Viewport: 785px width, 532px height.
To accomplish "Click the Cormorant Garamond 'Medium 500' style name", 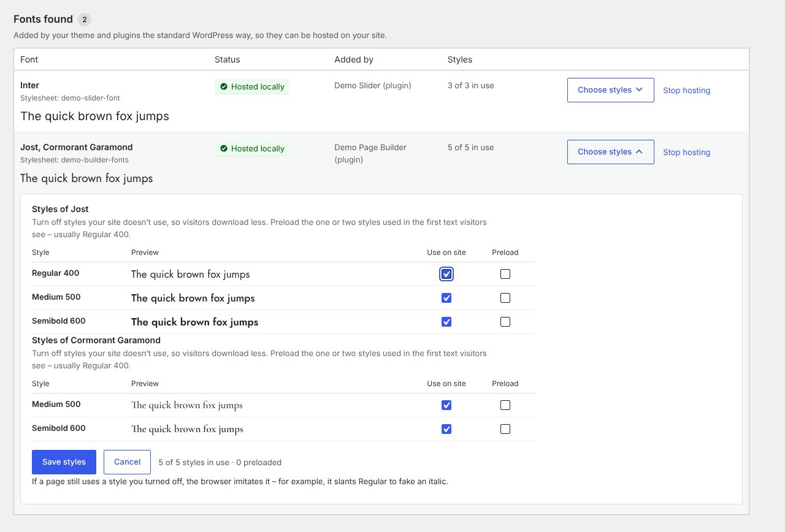I will pyautogui.click(x=56, y=405).
